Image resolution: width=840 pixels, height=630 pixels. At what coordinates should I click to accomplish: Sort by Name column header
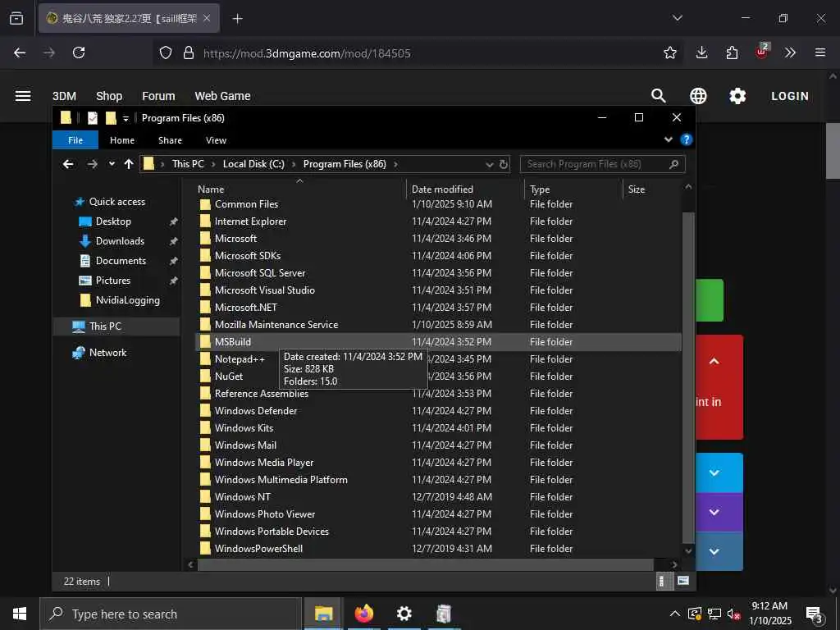pos(300,189)
